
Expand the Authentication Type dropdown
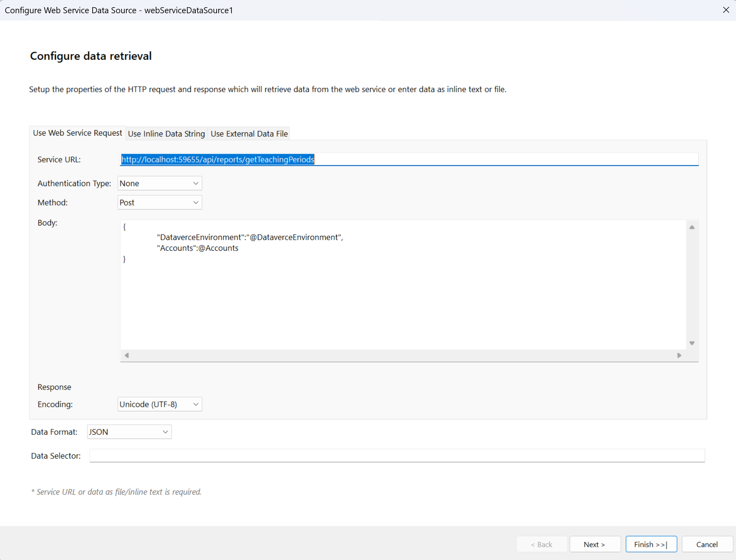click(160, 183)
